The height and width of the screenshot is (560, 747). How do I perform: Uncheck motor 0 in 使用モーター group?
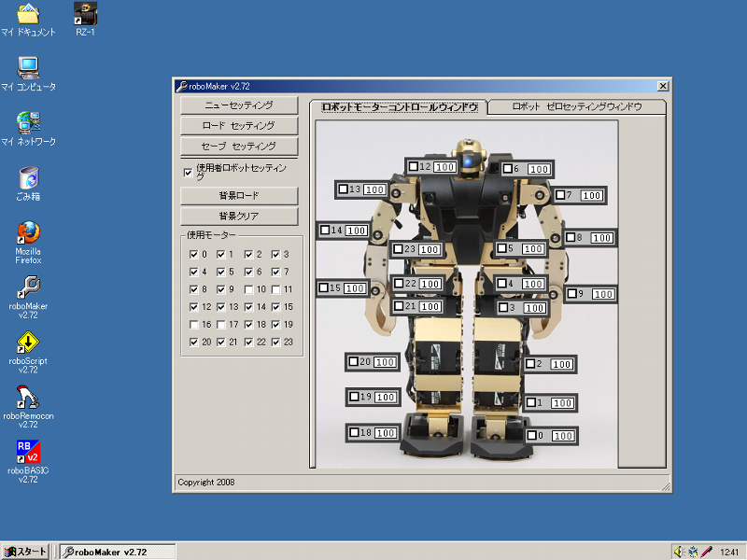[194, 254]
